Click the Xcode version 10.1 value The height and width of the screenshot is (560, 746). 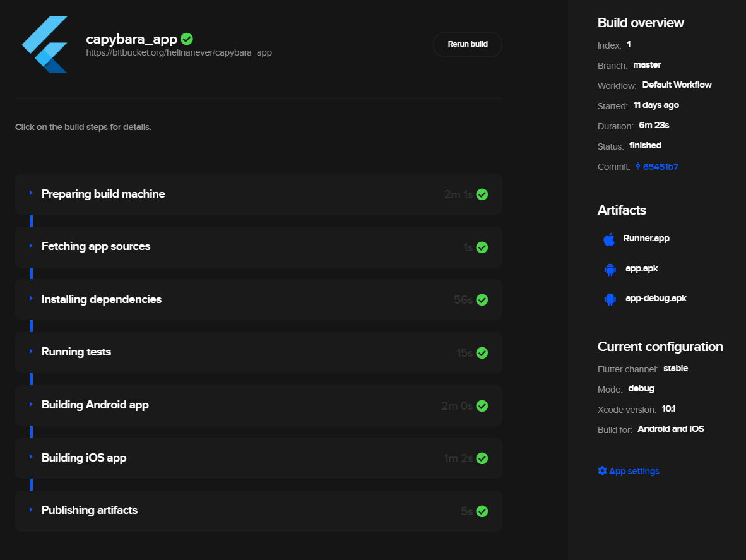click(668, 408)
